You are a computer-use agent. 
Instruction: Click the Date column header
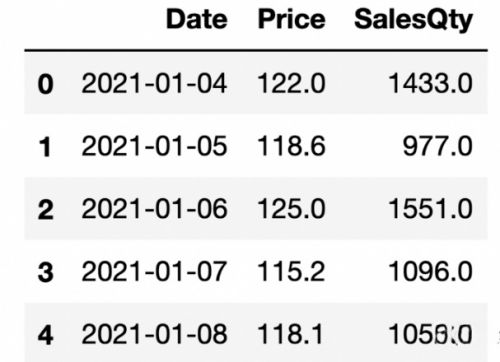tap(197, 19)
